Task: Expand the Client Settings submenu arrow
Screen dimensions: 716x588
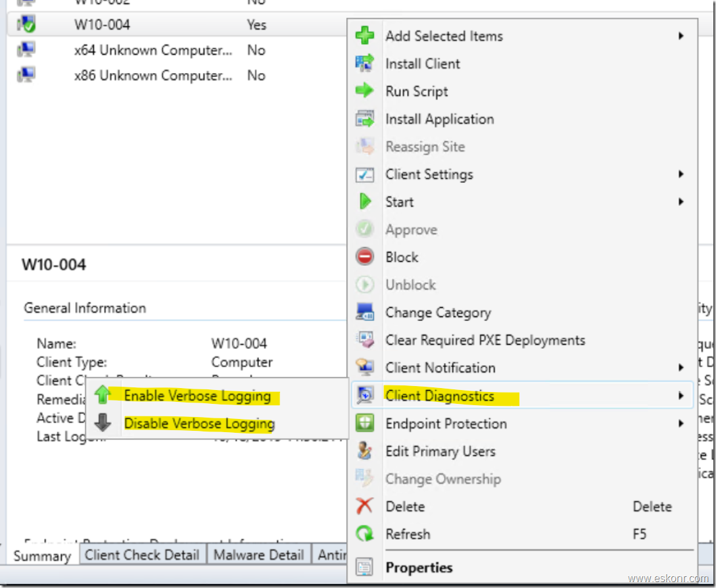Action: tap(682, 174)
